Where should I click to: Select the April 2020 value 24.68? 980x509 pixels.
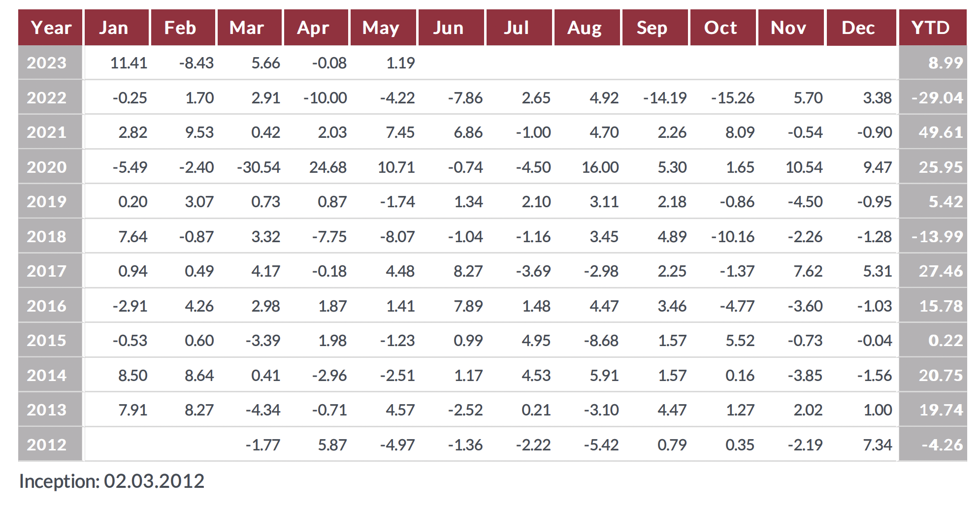click(x=328, y=167)
